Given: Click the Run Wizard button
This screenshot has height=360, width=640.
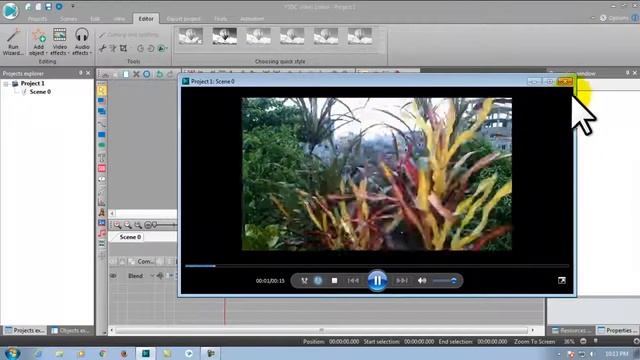Looking at the screenshot, I should [x=13, y=42].
